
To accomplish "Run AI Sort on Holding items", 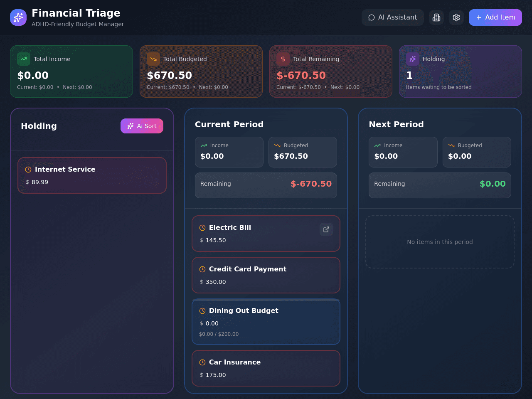I will pyautogui.click(x=142, y=126).
